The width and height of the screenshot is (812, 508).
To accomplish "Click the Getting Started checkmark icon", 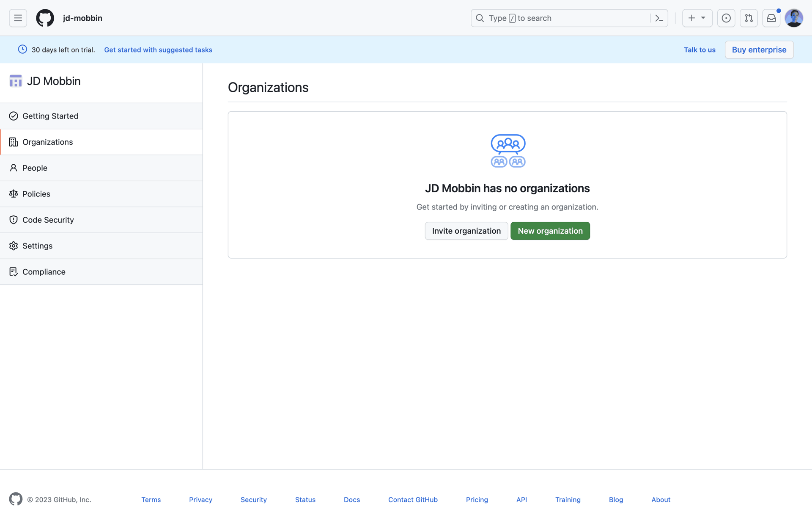I will coord(14,116).
